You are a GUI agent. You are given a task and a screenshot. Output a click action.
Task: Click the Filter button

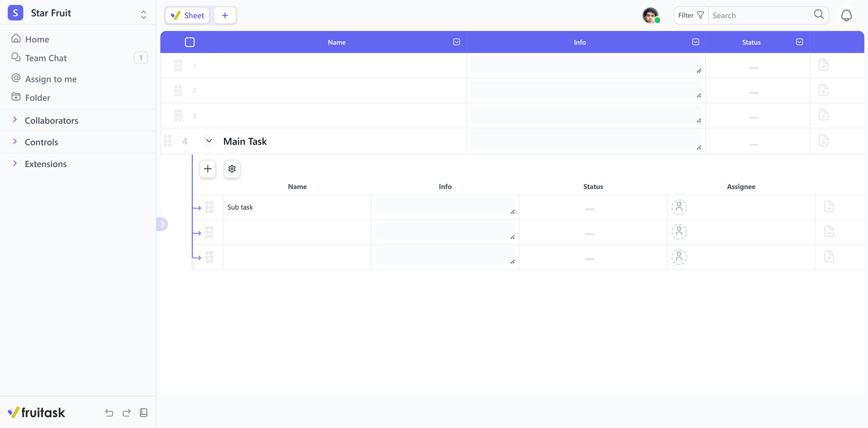(x=691, y=16)
